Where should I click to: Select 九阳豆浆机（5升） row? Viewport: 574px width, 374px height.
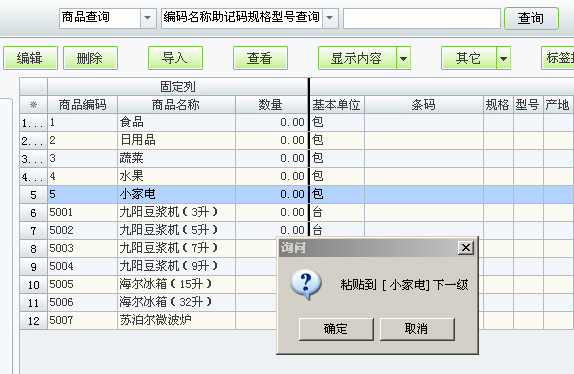[297, 230]
